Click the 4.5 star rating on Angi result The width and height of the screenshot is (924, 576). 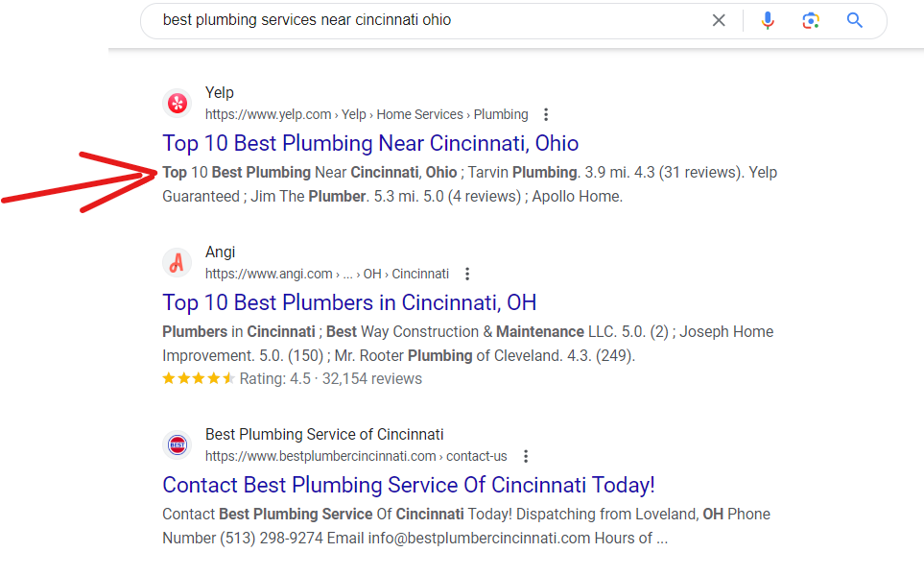click(x=198, y=378)
